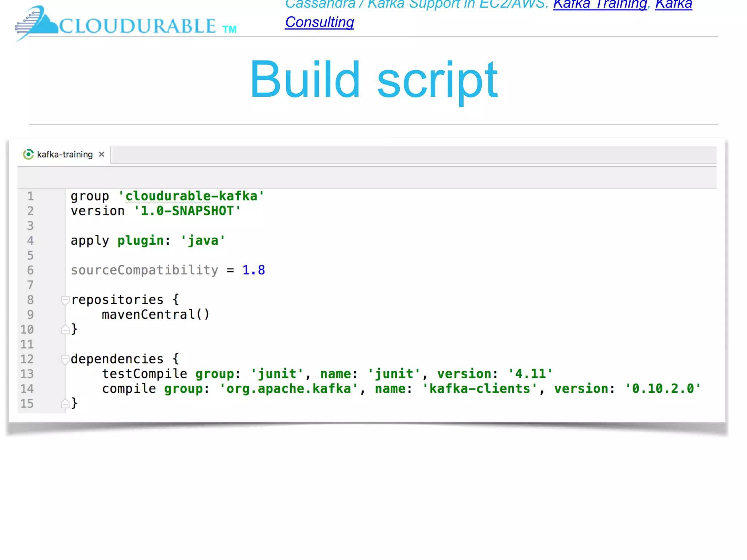Image resolution: width=747 pixels, height=560 pixels.
Task: Collapse the repositories block fold marker
Action: click(x=65, y=300)
